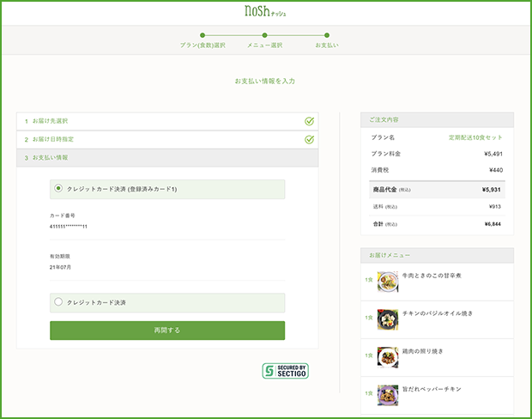Click the お支払い情報を入力 page heading
The width and height of the screenshot is (532, 419).
click(x=265, y=82)
